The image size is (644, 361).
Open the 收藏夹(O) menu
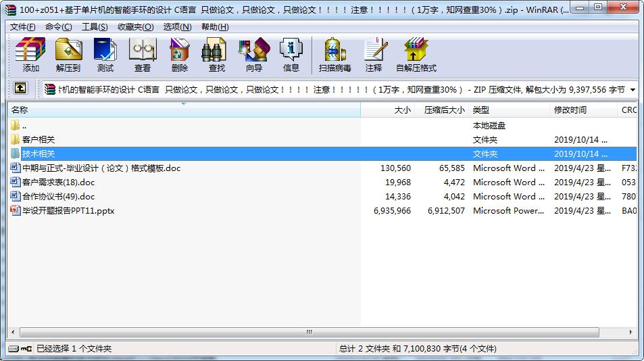(136, 26)
